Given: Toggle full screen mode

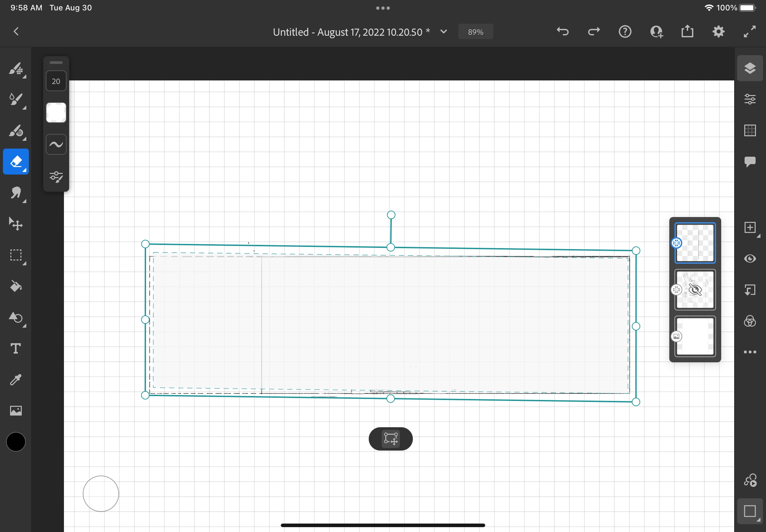Looking at the screenshot, I should point(750,32).
